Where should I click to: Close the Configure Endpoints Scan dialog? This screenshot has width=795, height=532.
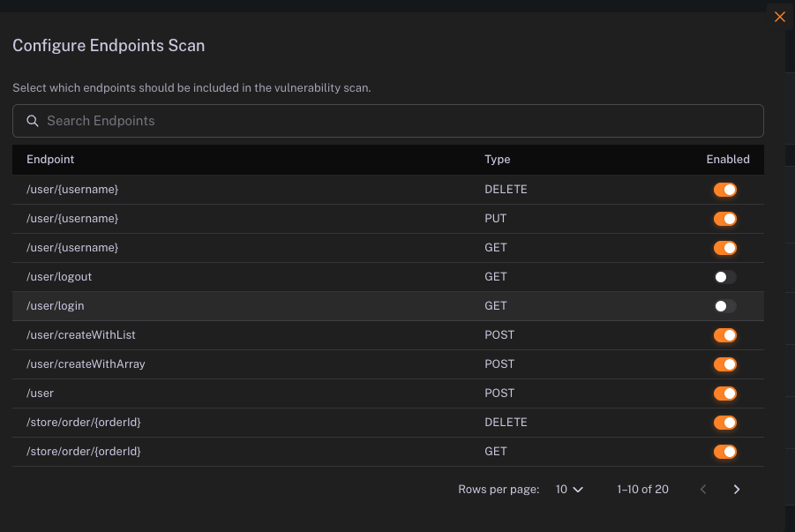779,17
